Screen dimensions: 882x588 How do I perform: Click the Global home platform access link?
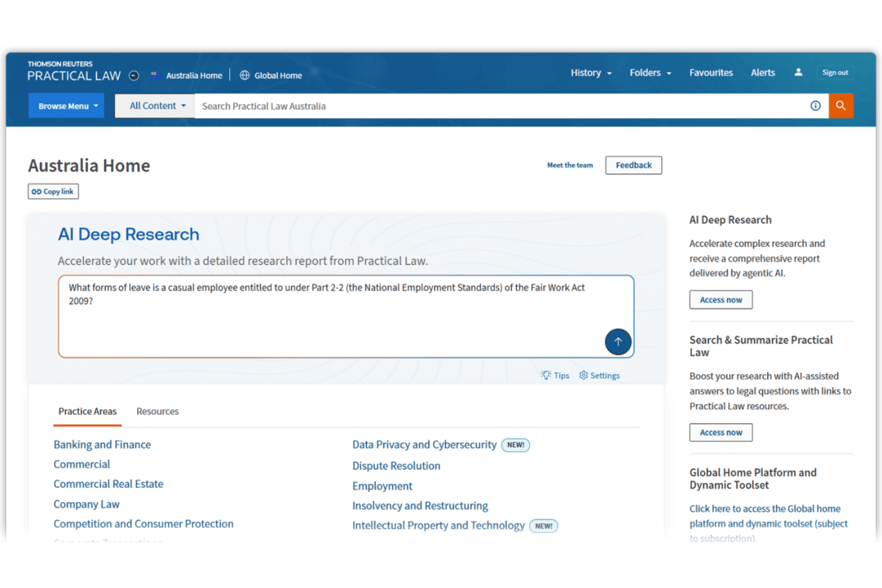pyautogui.click(x=769, y=523)
